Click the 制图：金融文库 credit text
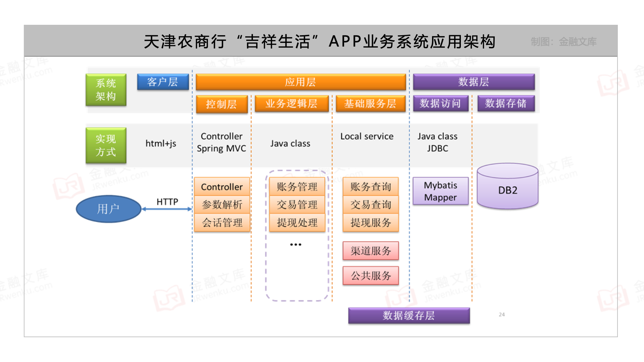The image size is (644, 362). click(563, 42)
